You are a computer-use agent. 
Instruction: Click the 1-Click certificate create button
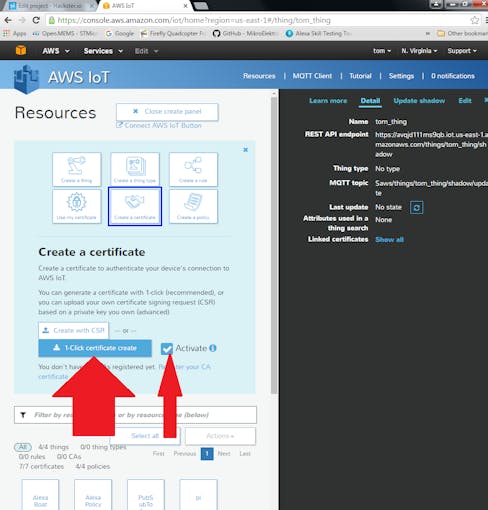[95, 348]
